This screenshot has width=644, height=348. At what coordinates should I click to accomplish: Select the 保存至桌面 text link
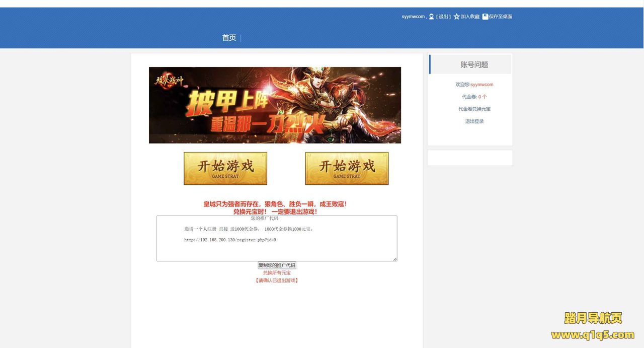tap(500, 17)
